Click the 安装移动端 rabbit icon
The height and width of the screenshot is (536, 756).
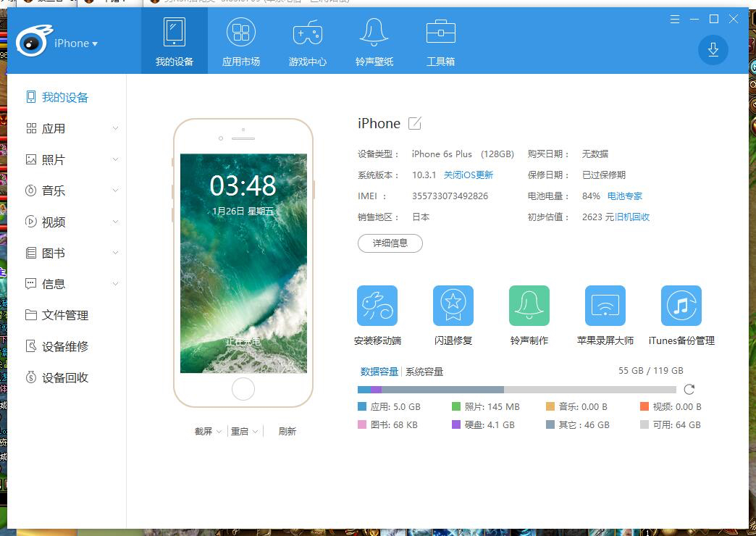pos(377,306)
